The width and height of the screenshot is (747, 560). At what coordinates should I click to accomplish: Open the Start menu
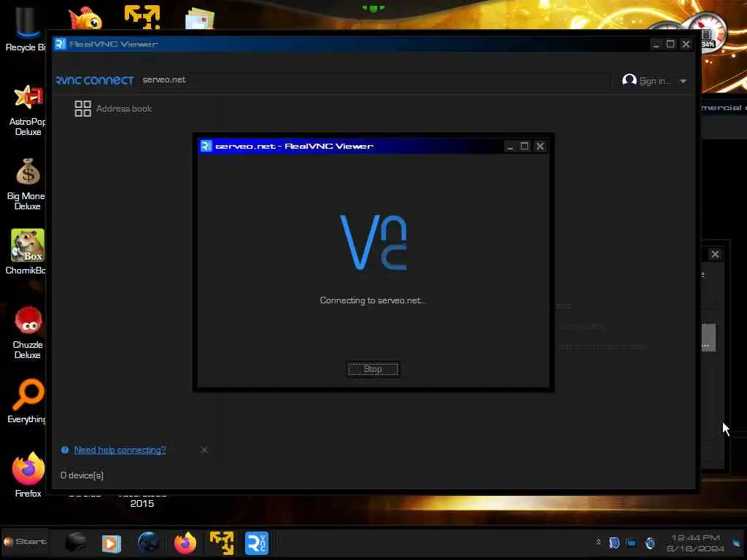(26, 542)
